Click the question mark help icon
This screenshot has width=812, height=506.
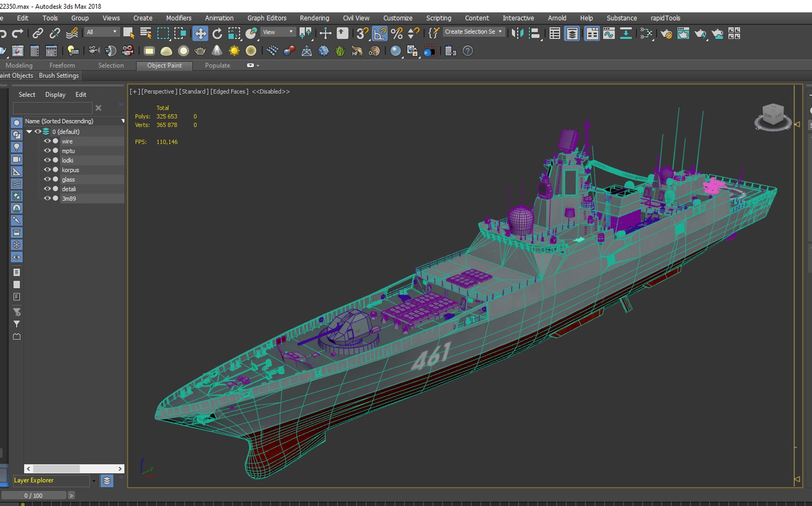tap(468, 51)
